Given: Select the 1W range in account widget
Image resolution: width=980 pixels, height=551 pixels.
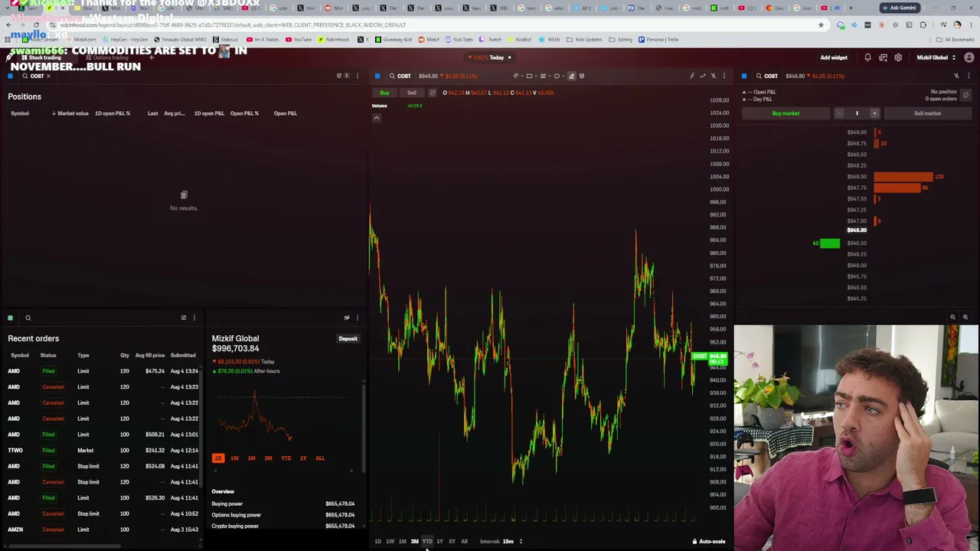Looking at the screenshot, I should point(234,458).
